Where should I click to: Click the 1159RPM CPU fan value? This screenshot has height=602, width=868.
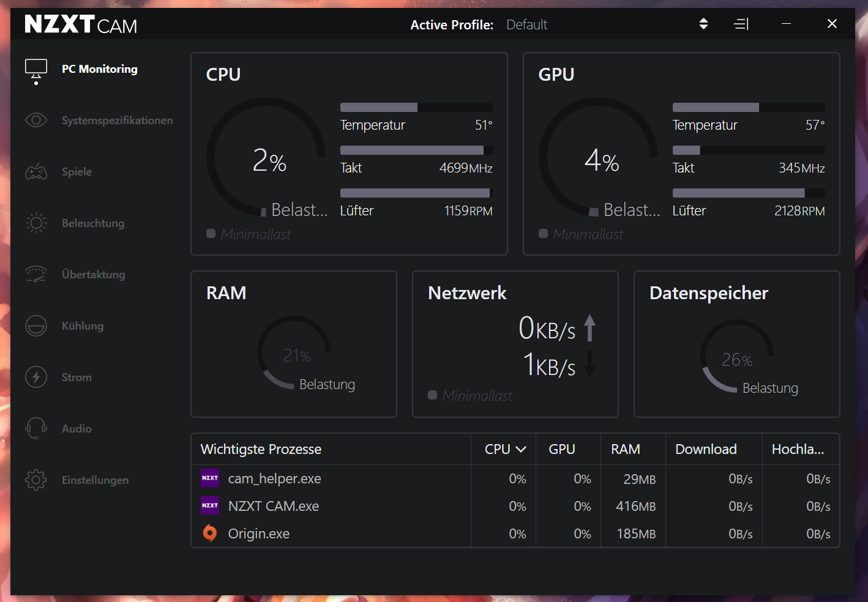468,210
